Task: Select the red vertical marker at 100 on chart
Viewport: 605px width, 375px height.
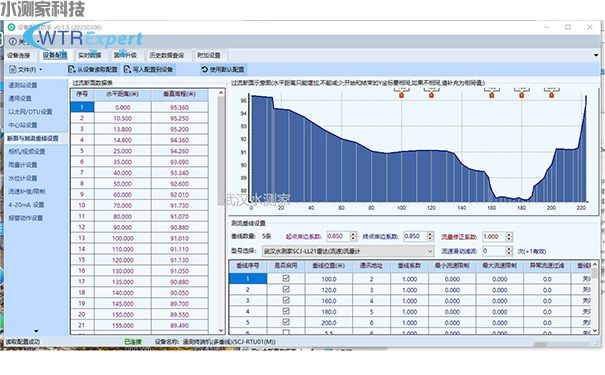Action: (401, 95)
